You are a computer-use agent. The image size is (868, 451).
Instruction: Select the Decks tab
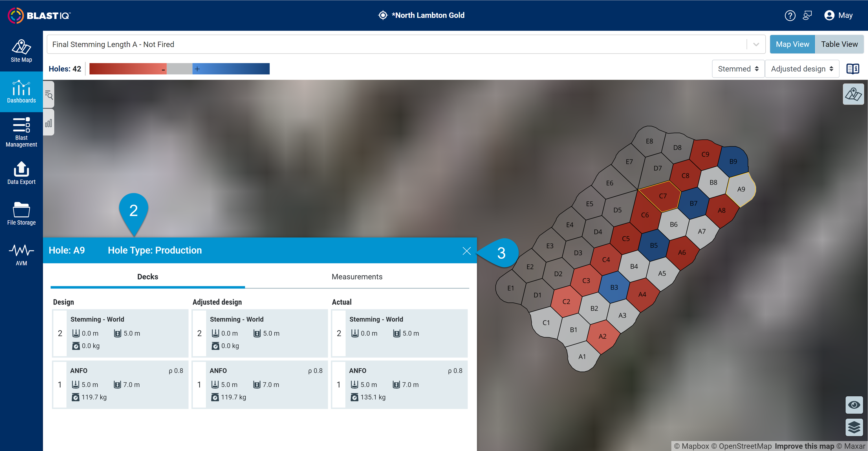pyautogui.click(x=147, y=277)
